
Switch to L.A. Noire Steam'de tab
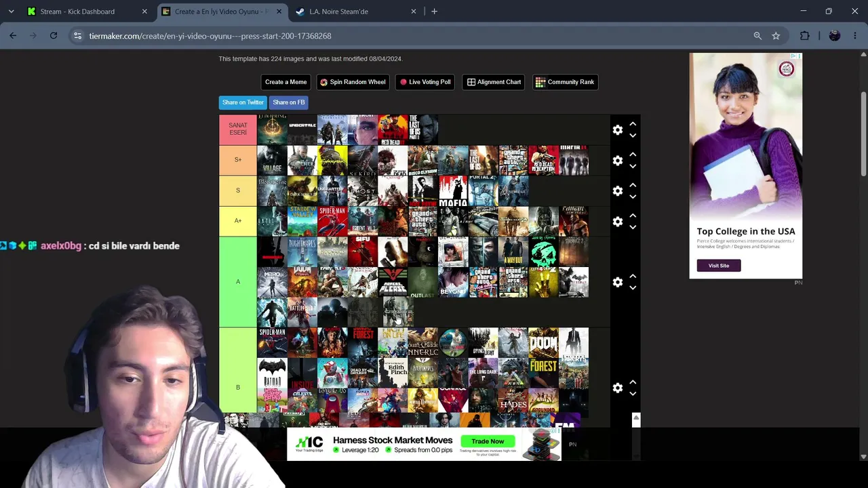[x=356, y=12]
